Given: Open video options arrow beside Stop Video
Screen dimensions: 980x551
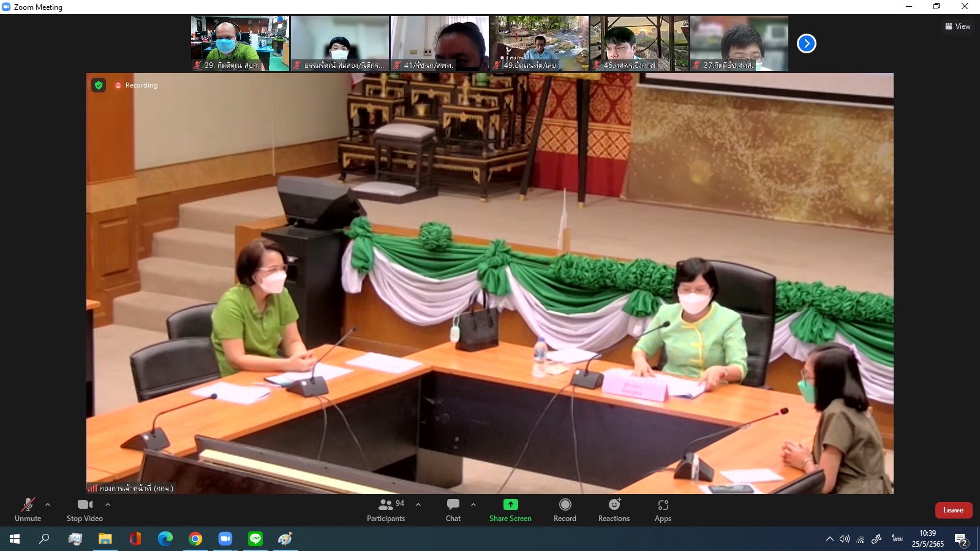Looking at the screenshot, I should (x=108, y=504).
